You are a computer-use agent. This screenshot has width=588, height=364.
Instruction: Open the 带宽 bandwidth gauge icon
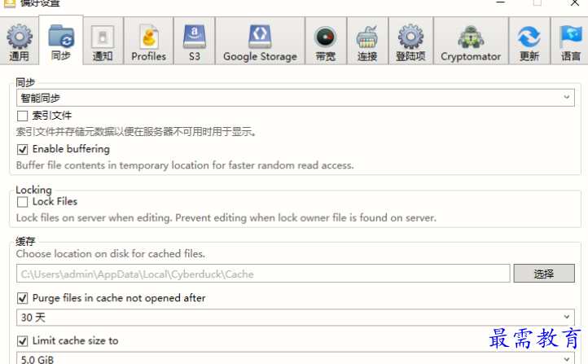pyautogui.click(x=326, y=37)
